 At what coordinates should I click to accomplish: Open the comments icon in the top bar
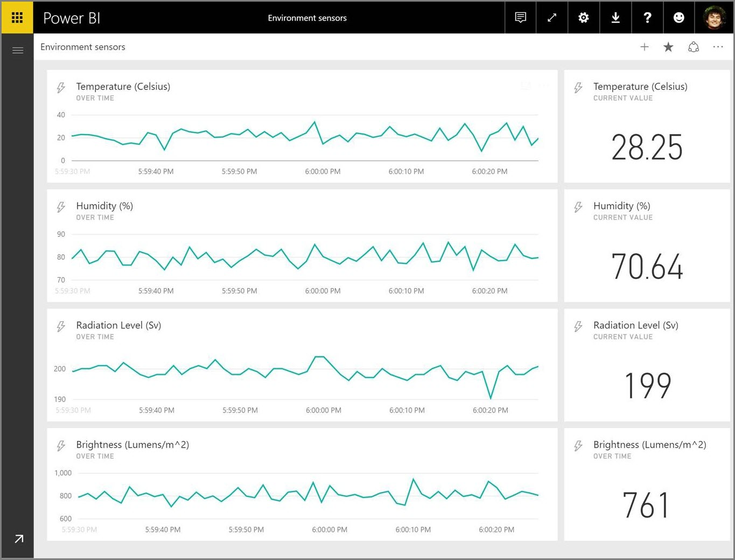pos(520,17)
